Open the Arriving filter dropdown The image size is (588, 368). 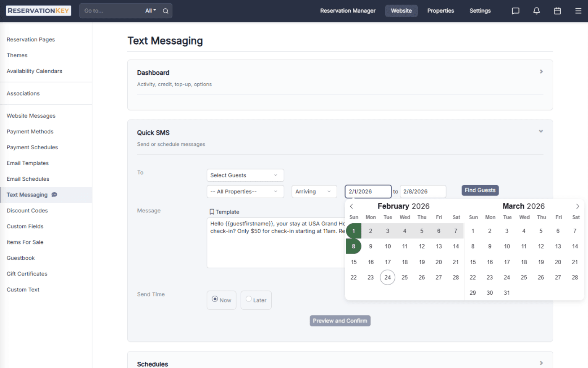(314, 191)
